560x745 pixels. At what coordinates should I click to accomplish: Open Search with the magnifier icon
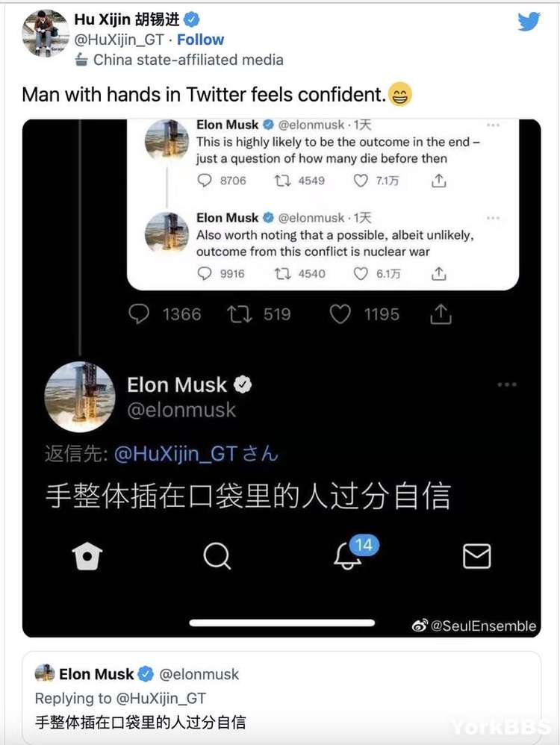point(217,555)
